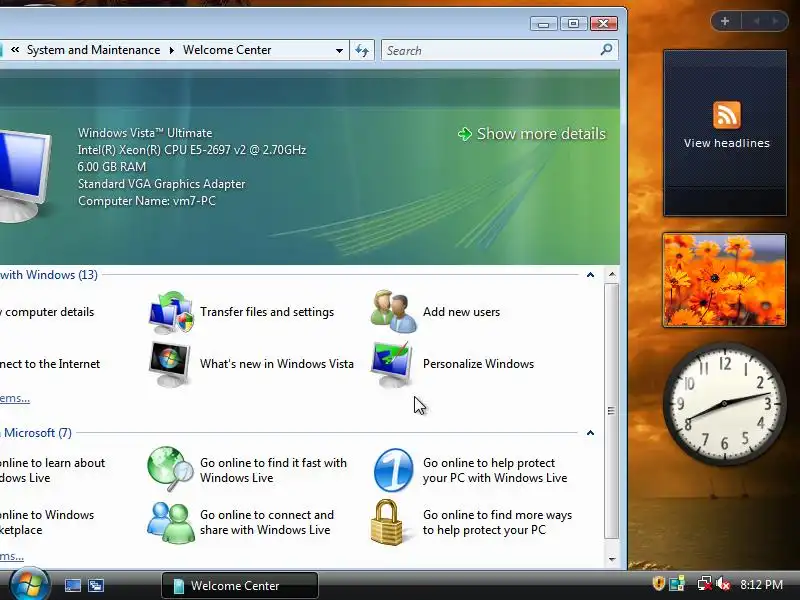Click the security shield tray icon
Screen dimensions: 800x600
(659, 584)
